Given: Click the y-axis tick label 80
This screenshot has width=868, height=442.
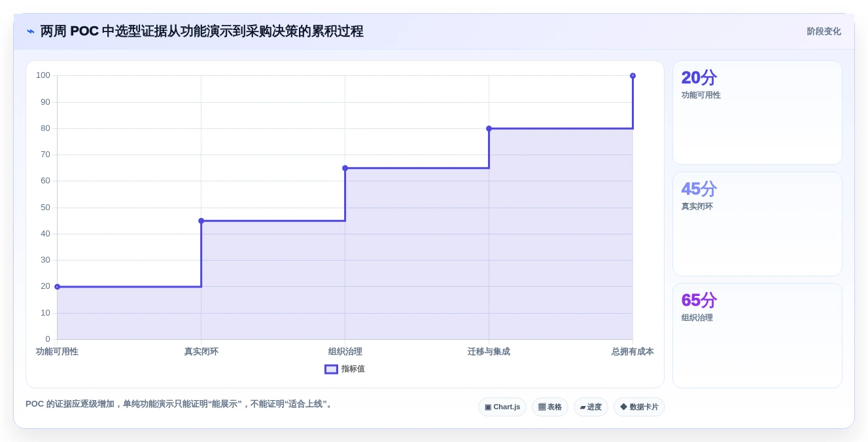Looking at the screenshot, I should (45, 128).
